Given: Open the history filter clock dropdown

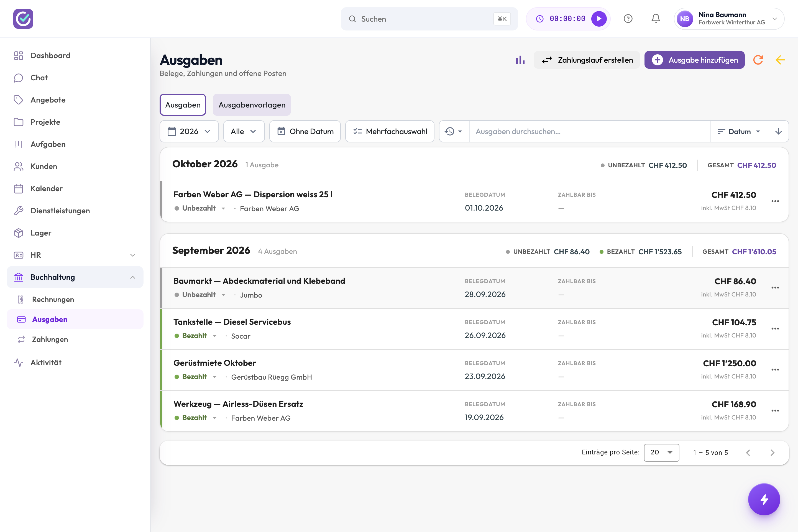Looking at the screenshot, I should (454, 131).
